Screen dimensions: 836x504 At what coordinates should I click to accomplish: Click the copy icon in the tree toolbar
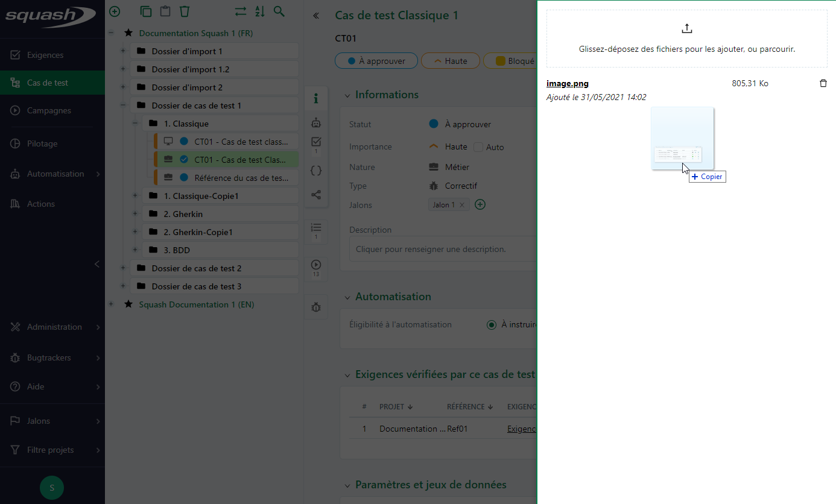tap(145, 11)
